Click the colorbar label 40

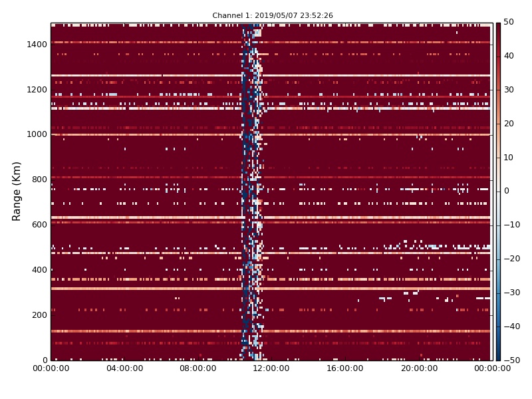(508, 56)
